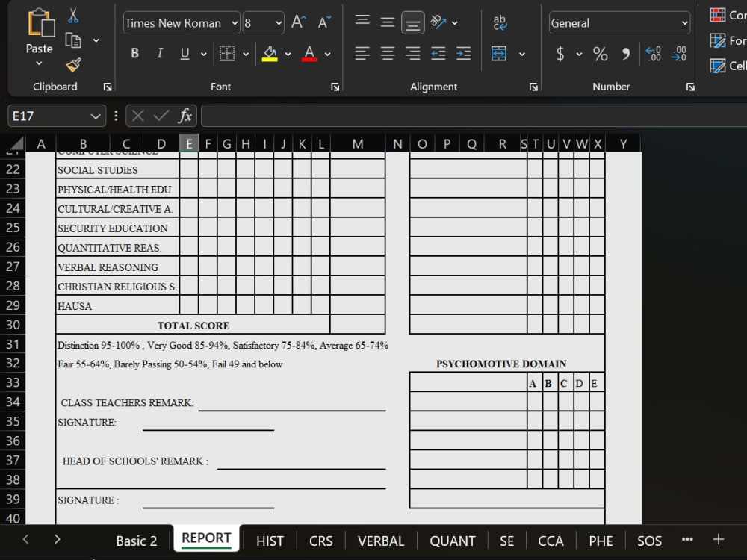Open the Font Color palette arrow

point(328,54)
